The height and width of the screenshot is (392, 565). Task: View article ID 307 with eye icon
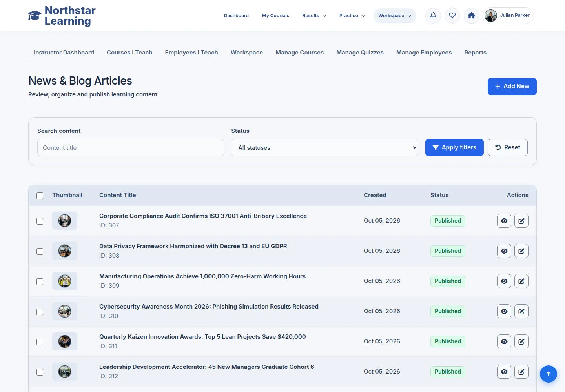coord(504,221)
